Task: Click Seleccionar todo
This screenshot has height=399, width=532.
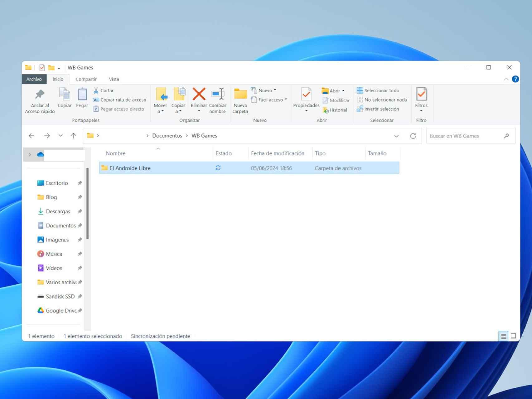Action: (x=378, y=90)
